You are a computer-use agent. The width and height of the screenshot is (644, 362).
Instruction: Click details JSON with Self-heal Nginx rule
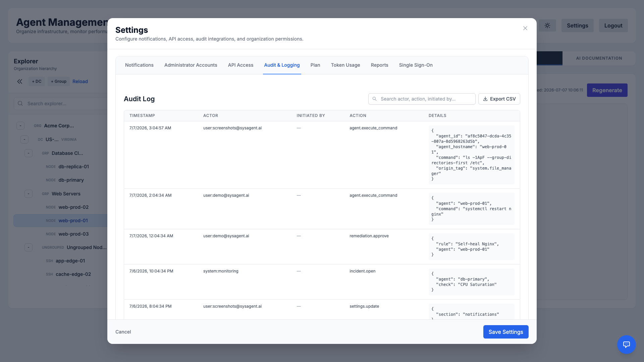point(471,247)
